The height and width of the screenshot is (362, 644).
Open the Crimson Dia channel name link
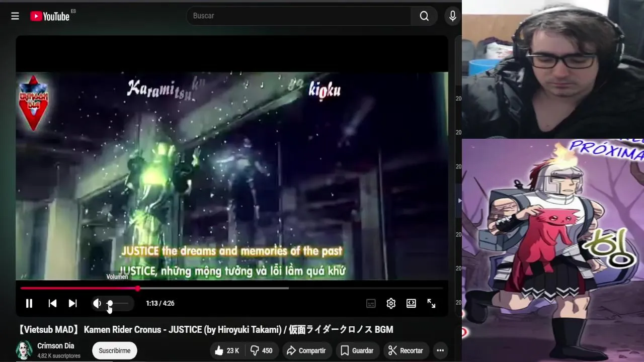[55, 346]
